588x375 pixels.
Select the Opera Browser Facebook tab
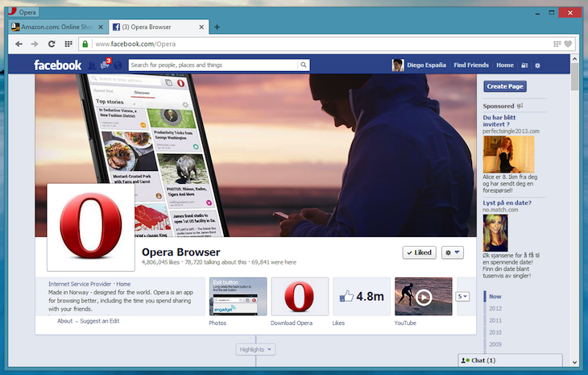tap(158, 27)
